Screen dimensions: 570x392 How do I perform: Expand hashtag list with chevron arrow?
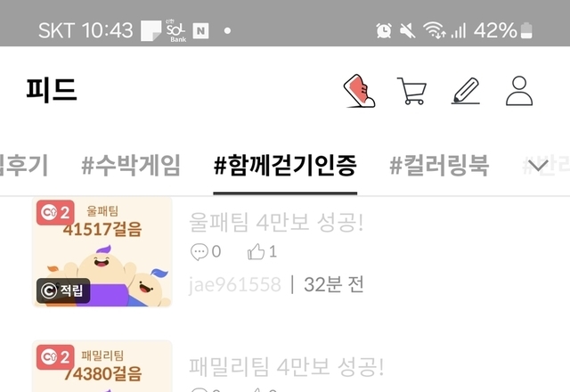pyautogui.click(x=538, y=166)
